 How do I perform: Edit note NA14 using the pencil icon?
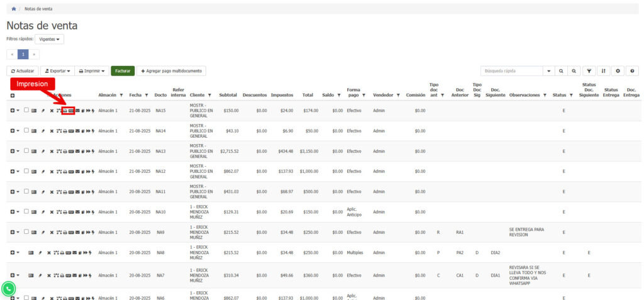tap(43, 131)
